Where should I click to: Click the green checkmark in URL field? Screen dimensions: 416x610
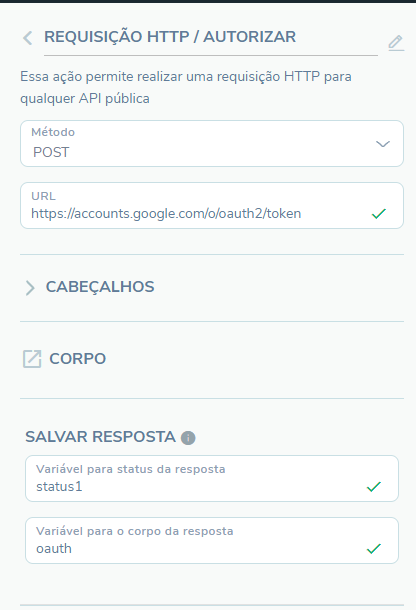[379, 214]
